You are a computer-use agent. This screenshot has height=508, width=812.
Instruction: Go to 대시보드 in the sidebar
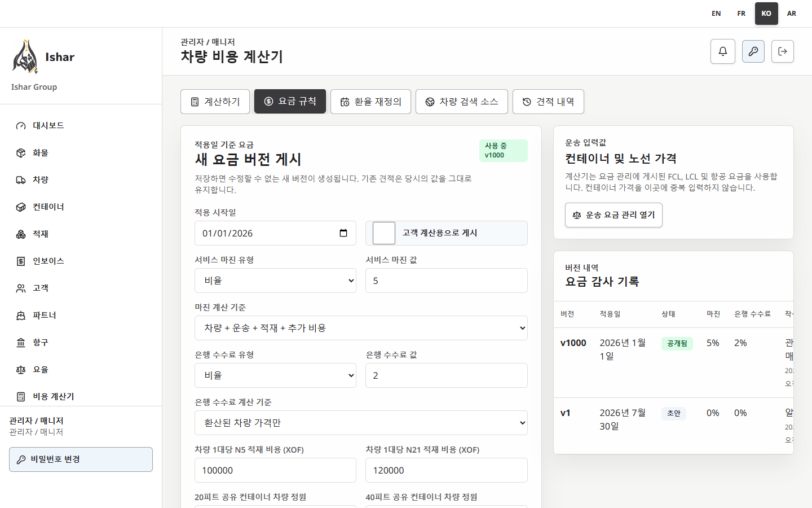click(81, 126)
